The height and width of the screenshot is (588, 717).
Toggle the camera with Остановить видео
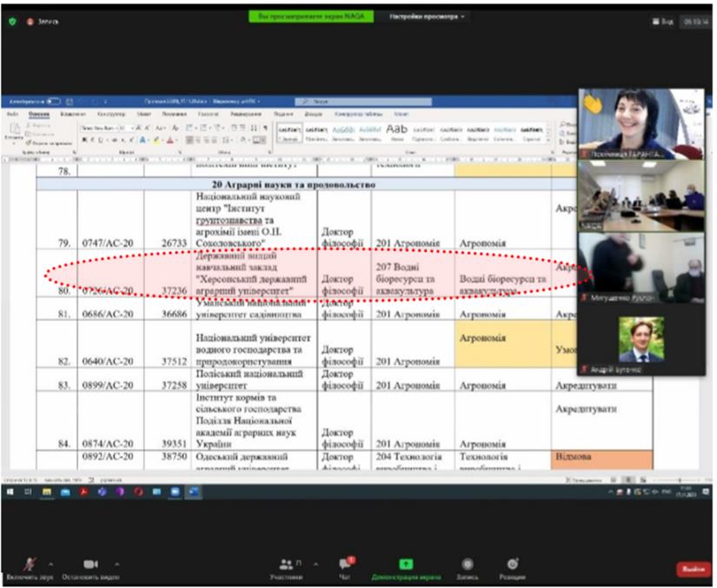point(90,569)
